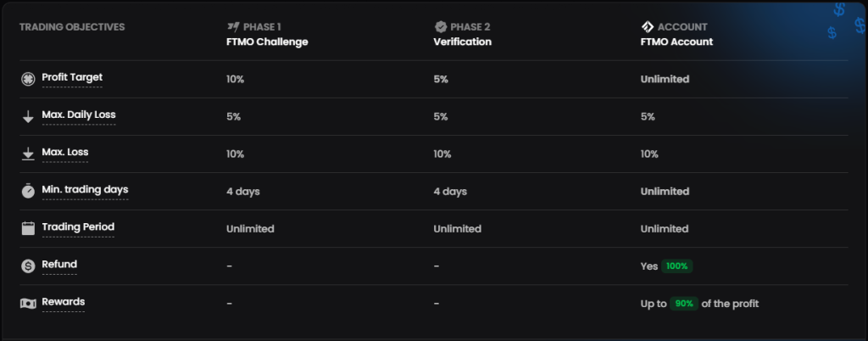Viewport: 868px width, 341px height.
Task: Click the Rewards banknote icon
Action: click(28, 303)
